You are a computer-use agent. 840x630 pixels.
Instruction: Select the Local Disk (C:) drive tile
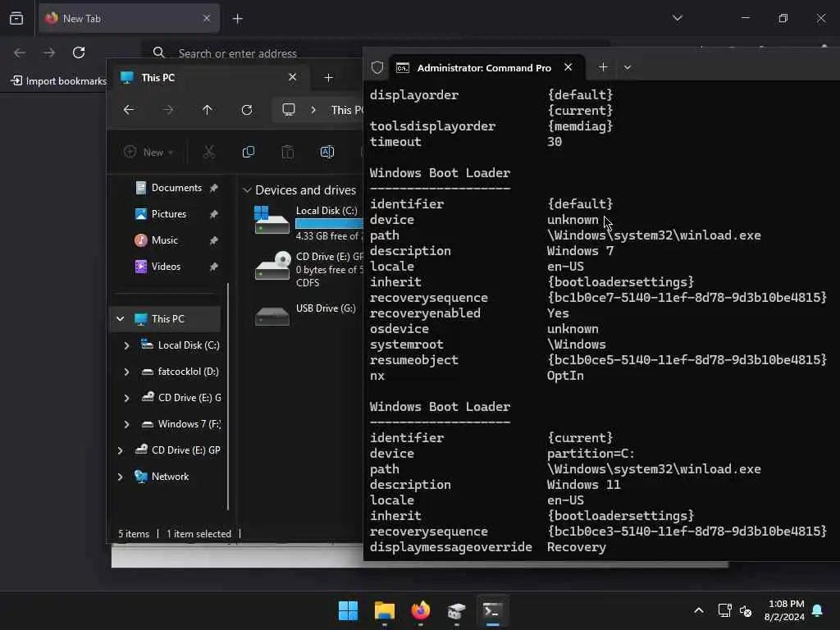tap(308, 222)
